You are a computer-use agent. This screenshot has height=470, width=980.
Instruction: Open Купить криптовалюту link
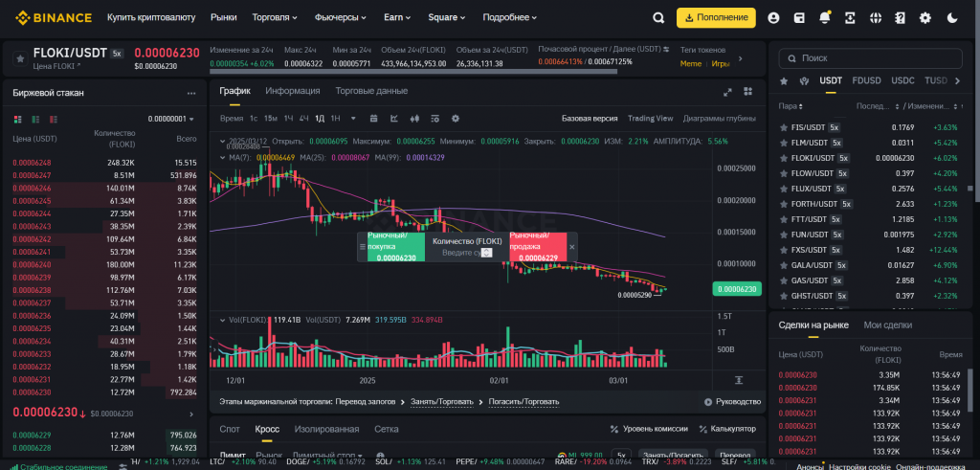pyautogui.click(x=151, y=17)
